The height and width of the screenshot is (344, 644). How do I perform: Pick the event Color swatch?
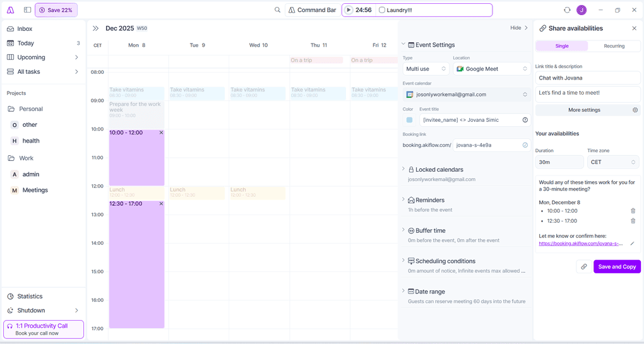410,120
